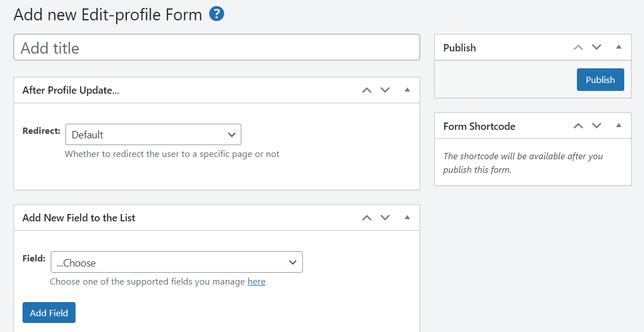Move Add New Field panel down
This screenshot has width=644, height=332.
[x=385, y=217]
